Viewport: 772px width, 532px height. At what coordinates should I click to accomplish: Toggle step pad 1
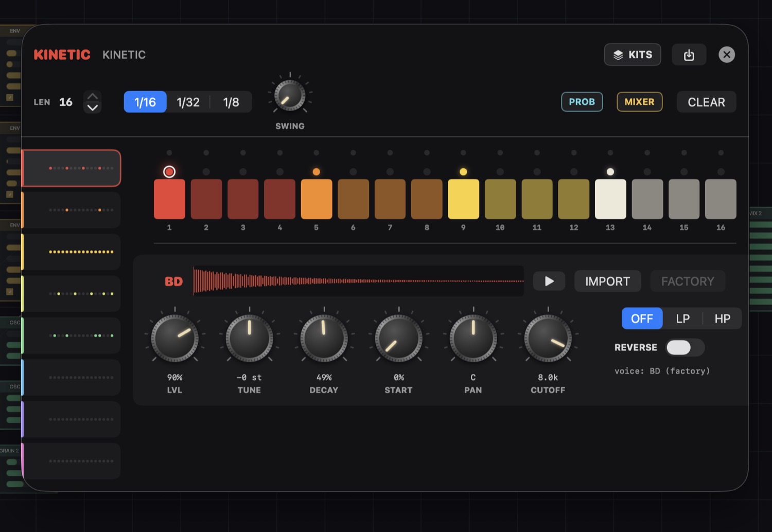(169, 199)
